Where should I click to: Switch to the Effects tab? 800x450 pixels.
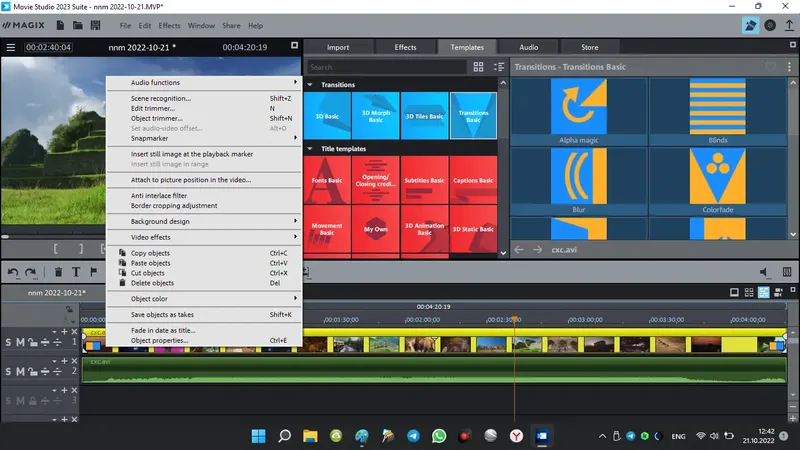pyautogui.click(x=405, y=47)
